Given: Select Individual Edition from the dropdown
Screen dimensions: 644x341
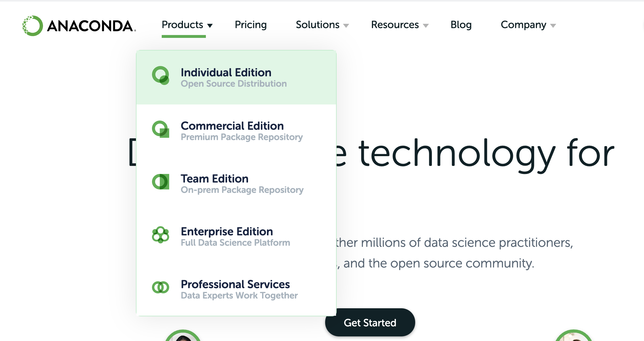Looking at the screenshot, I should pos(236,77).
